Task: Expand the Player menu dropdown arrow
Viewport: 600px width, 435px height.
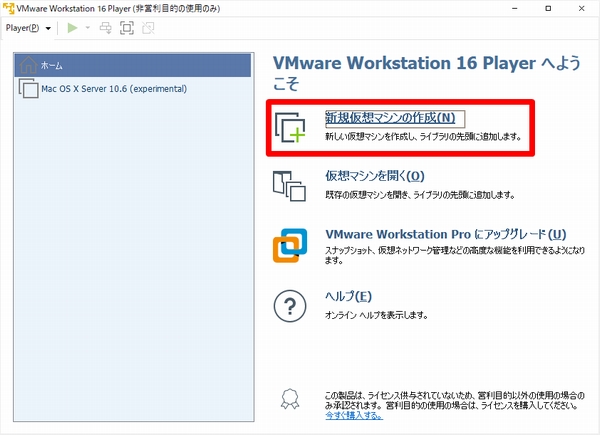Action: [48, 28]
